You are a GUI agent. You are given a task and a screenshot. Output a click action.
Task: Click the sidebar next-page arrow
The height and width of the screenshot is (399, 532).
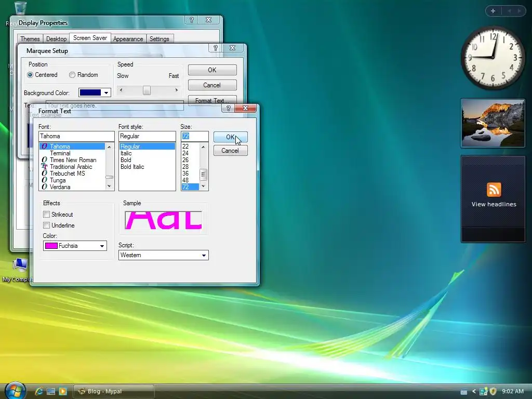tap(519, 11)
